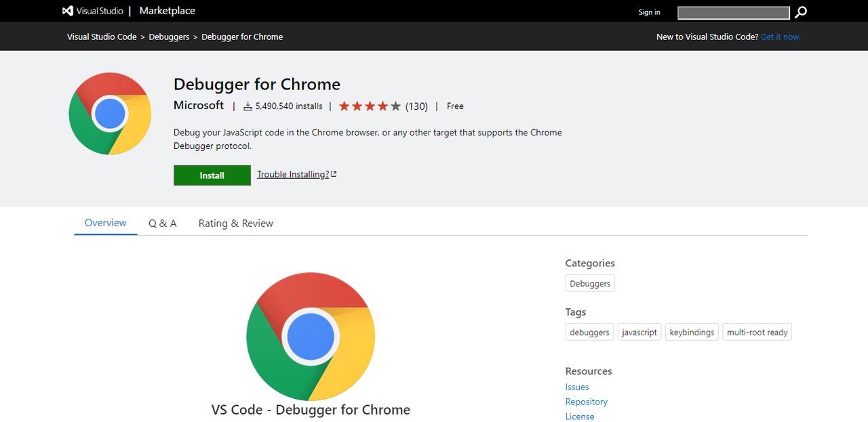
Task: Click the large Chrome logo in Overview
Action: pos(311,337)
